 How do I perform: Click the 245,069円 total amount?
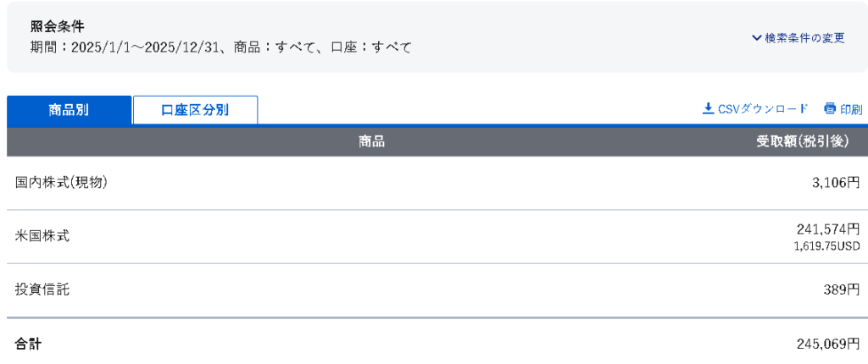click(828, 344)
